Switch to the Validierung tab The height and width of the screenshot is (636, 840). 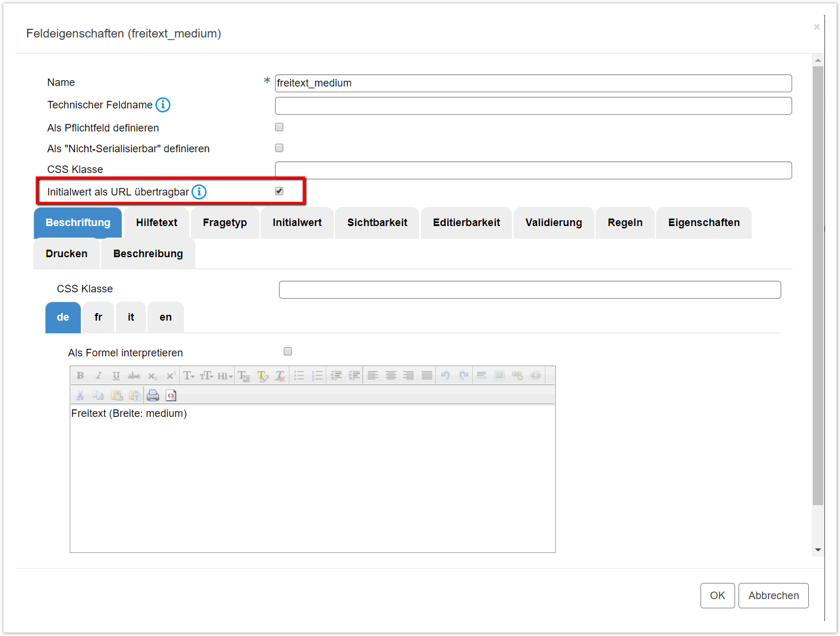[553, 223]
